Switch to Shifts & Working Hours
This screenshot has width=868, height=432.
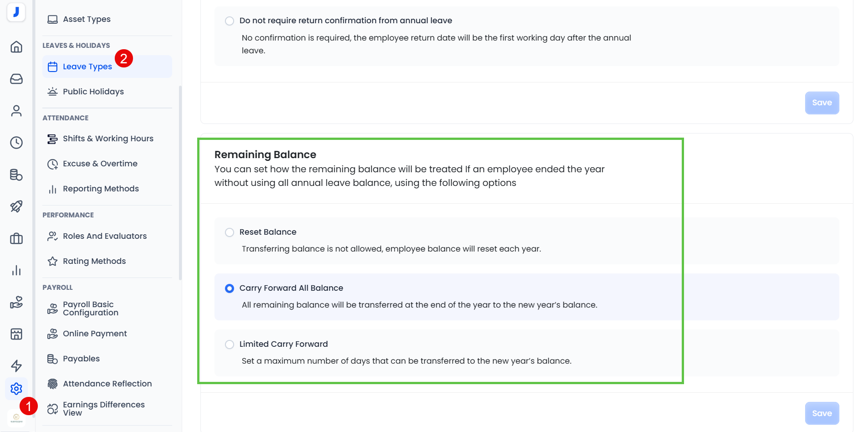pos(108,139)
